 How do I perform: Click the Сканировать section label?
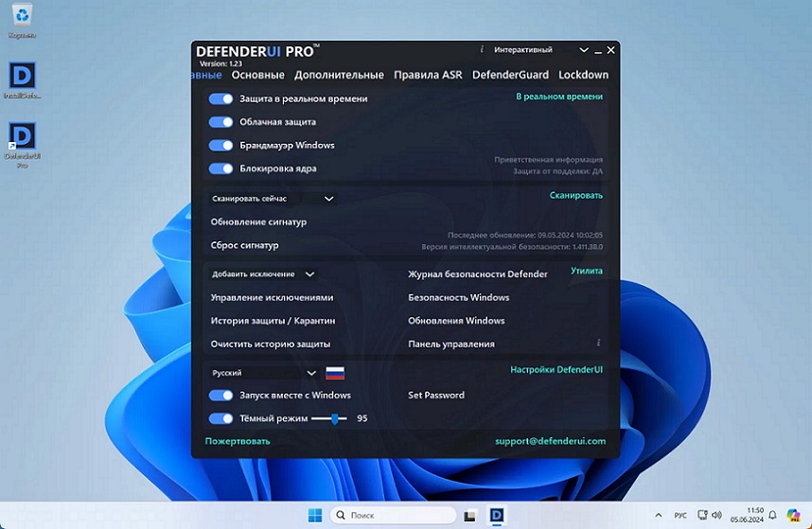click(x=575, y=196)
